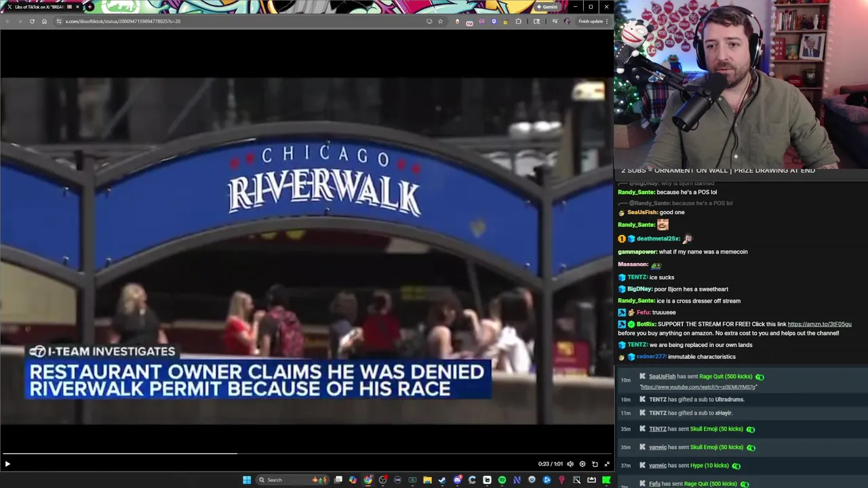This screenshot has height=488, width=868.
Task: Open the Copilot icon in taskbar
Action: (x=353, y=480)
